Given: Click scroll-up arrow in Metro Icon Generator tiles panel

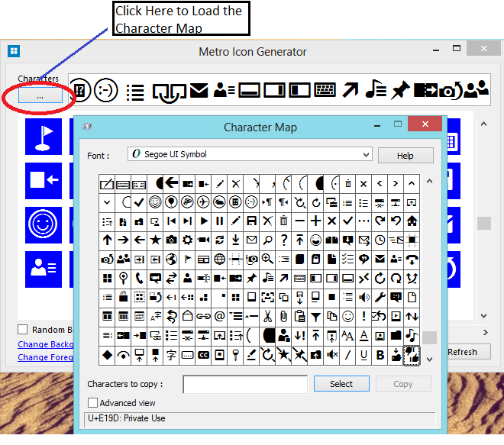Looking at the screenshot, I should coord(483,124).
